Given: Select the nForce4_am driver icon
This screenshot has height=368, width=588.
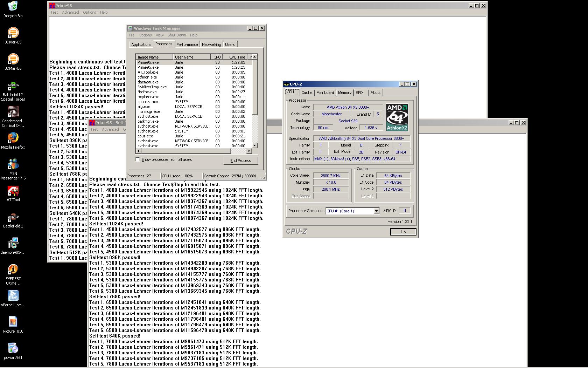Looking at the screenshot, I should pos(13,298).
